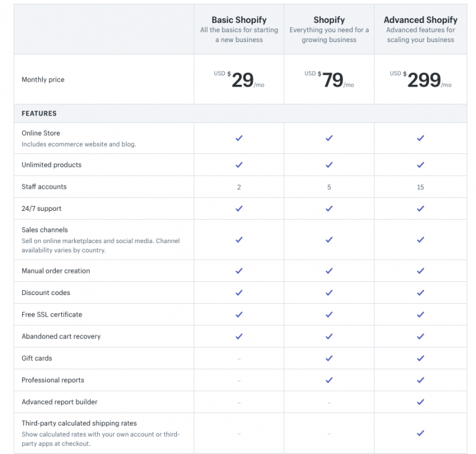476x454 pixels.
Task: Click Advanced report builder checkmark
Action: click(420, 402)
